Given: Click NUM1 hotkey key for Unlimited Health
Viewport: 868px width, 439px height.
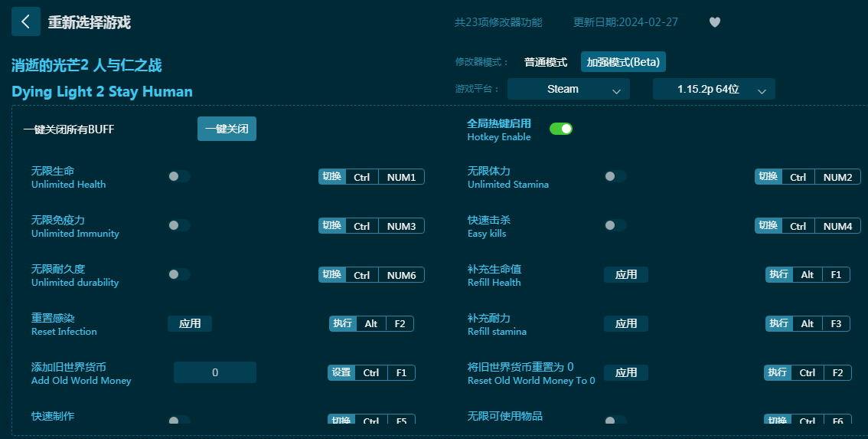Looking at the screenshot, I should pyautogui.click(x=401, y=178).
